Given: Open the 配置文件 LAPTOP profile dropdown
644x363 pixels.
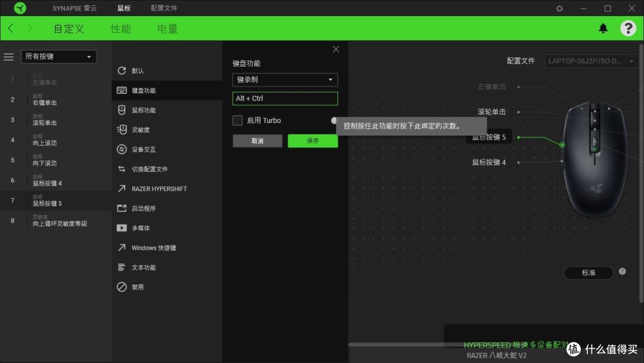Looking at the screenshot, I should pos(591,61).
